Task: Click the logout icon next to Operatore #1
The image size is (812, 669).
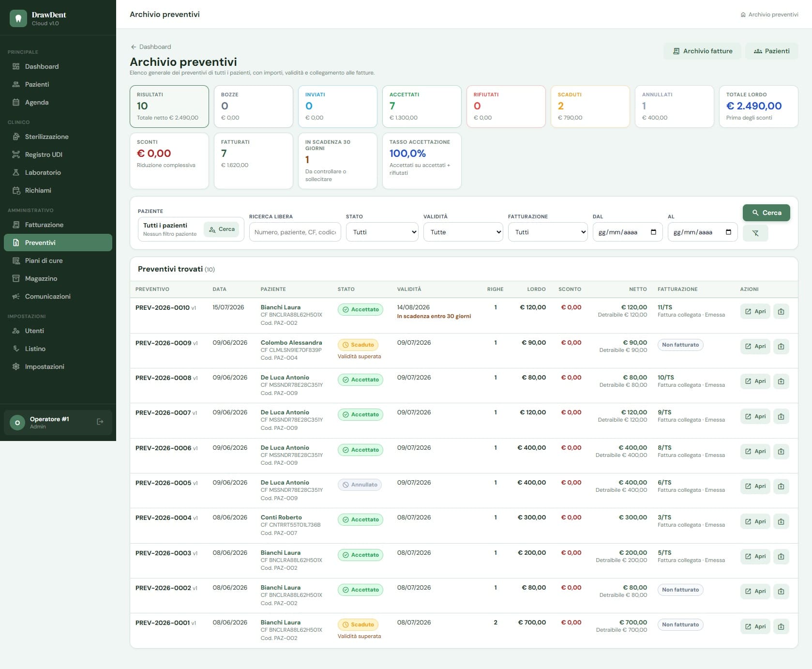Action: coord(100,422)
